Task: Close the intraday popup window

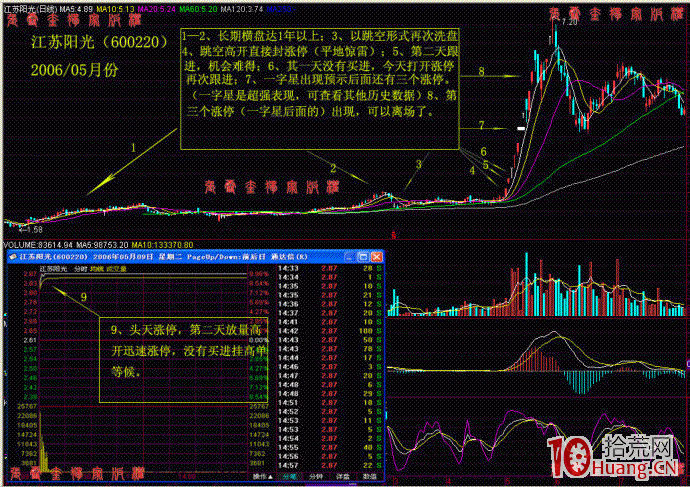Action: coord(377,256)
